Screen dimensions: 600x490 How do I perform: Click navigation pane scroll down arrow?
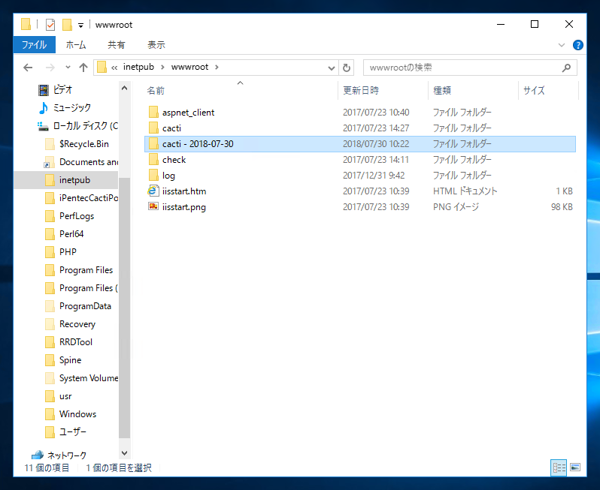(x=124, y=453)
